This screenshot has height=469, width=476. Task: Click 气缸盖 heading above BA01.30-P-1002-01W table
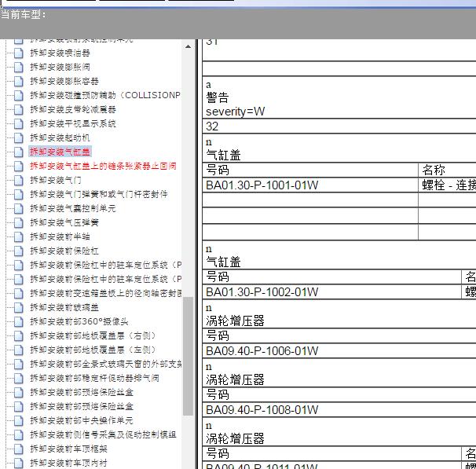coord(223,262)
